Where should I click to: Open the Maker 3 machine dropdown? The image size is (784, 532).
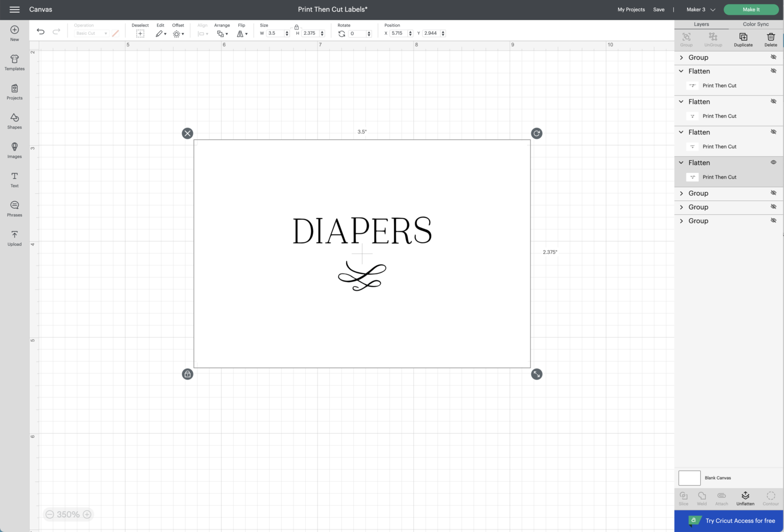click(699, 9)
